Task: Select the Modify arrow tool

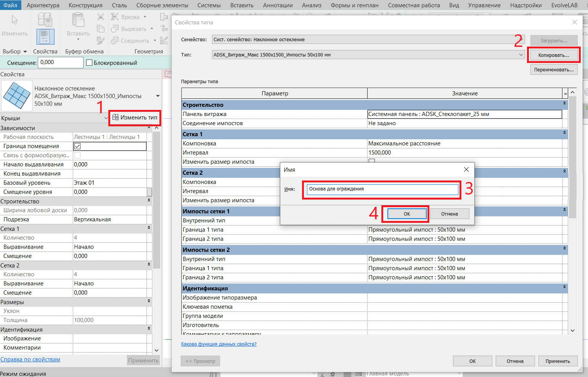Action: coord(14,21)
